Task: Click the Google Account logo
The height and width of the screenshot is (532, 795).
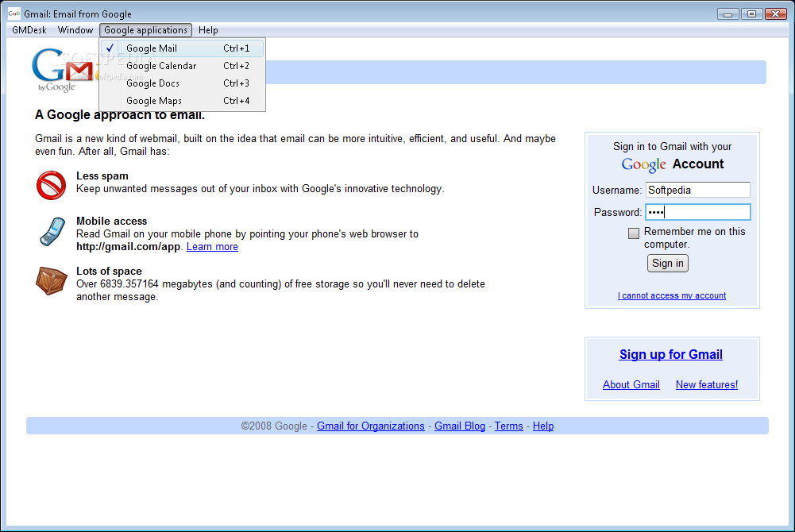Action: click(x=644, y=164)
